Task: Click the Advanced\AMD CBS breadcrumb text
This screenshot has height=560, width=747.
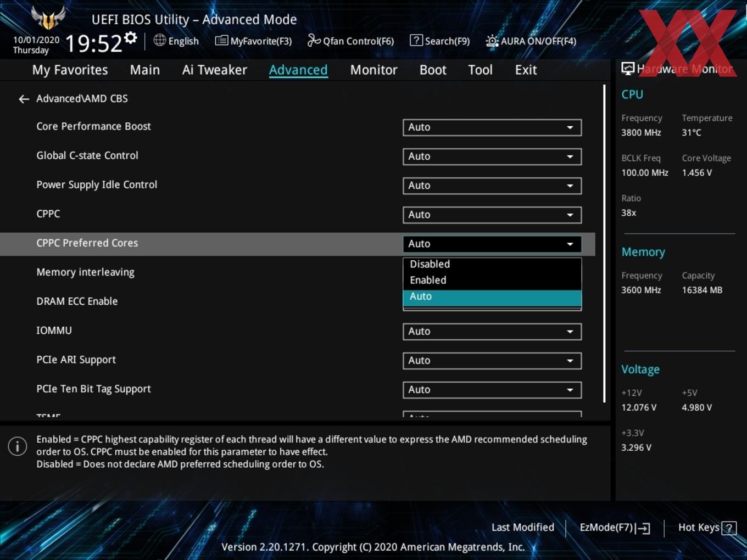Action: pos(82,98)
